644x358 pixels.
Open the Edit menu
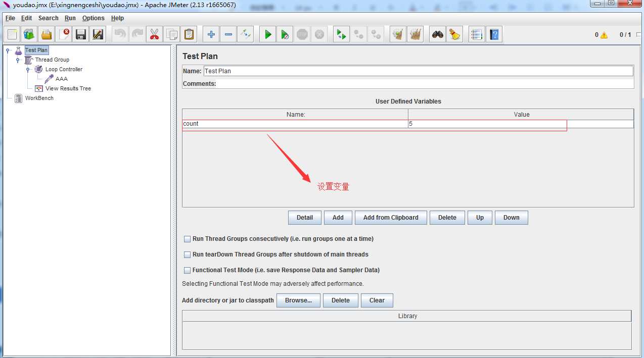click(26, 18)
